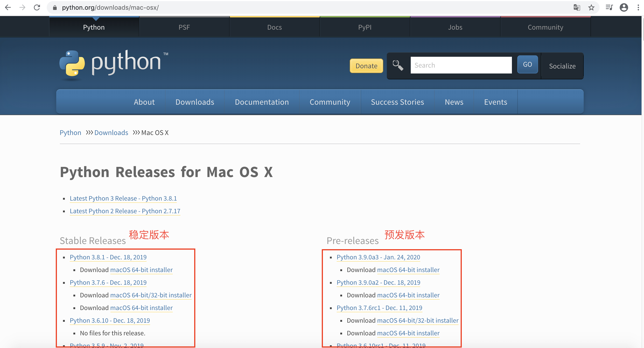Open the News navigation menu
The width and height of the screenshot is (644, 348).
tap(454, 102)
